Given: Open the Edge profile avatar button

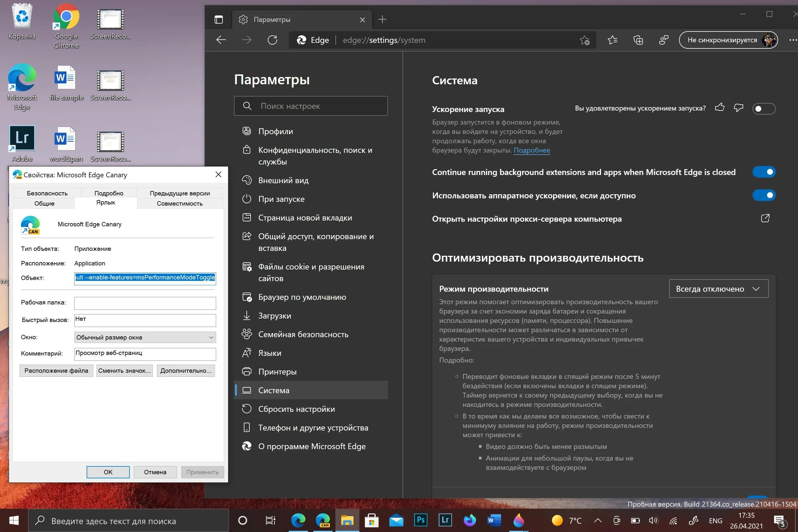Looking at the screenshot, I should 769,40.
